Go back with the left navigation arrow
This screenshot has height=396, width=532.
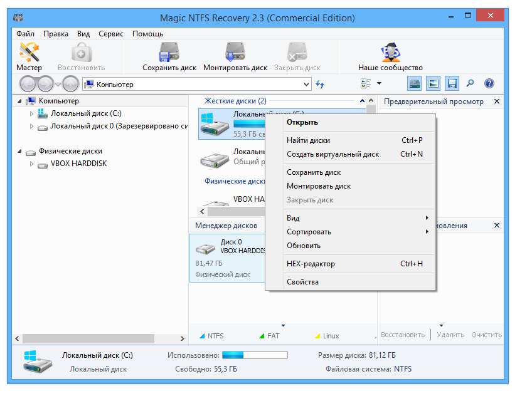tap(28, 84)
